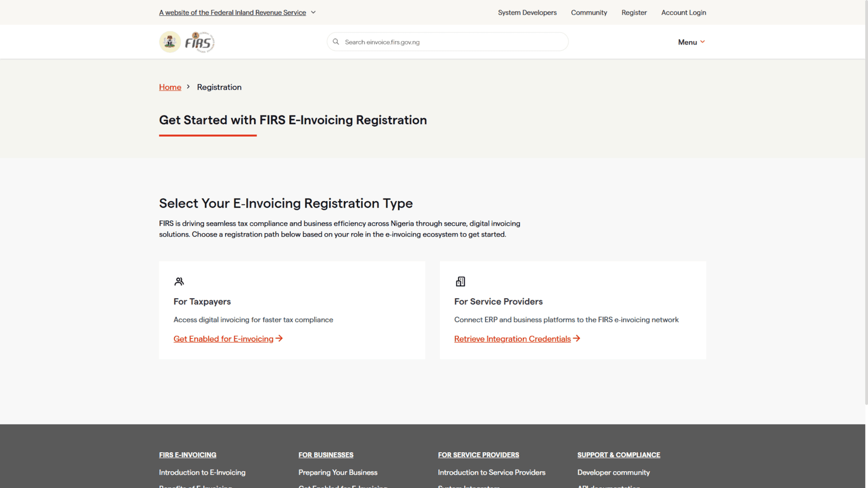868x488 pixels.
Task: Click the Nigerian coat of arms emblem
Action: click(170, 41)
